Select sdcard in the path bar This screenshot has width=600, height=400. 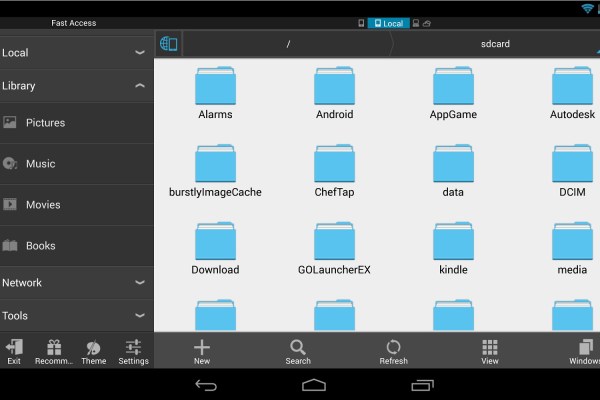click(x=496, y=44)
